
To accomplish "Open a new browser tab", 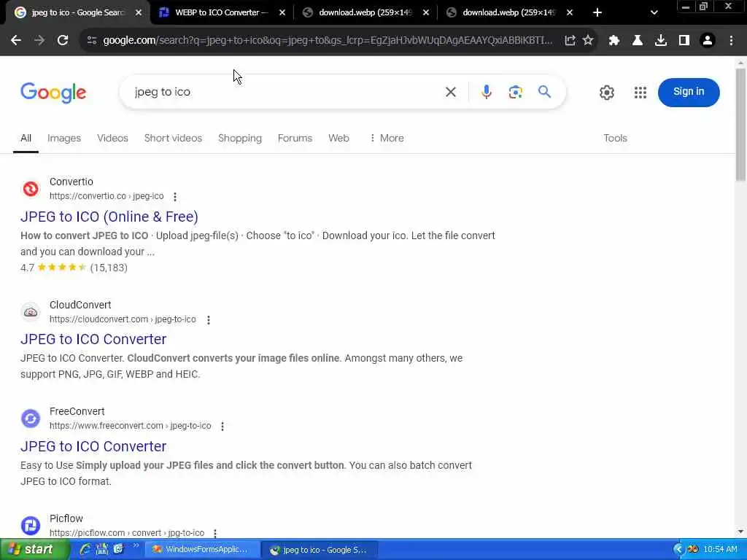I will [597, 13].
